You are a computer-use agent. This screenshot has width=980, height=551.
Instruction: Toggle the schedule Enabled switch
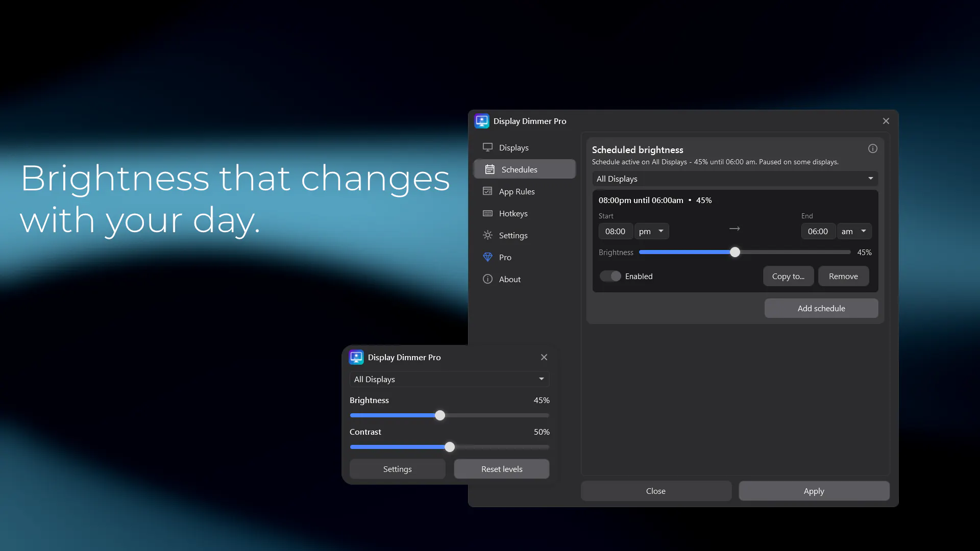pyautogui.click(x=610, y=276)
